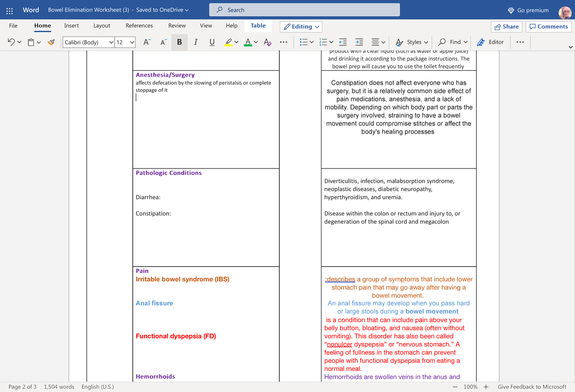The width and height of the screenshot is (575, 392).
Task: Open the Editing mode dropdown
Action: (x=300, y=26)
